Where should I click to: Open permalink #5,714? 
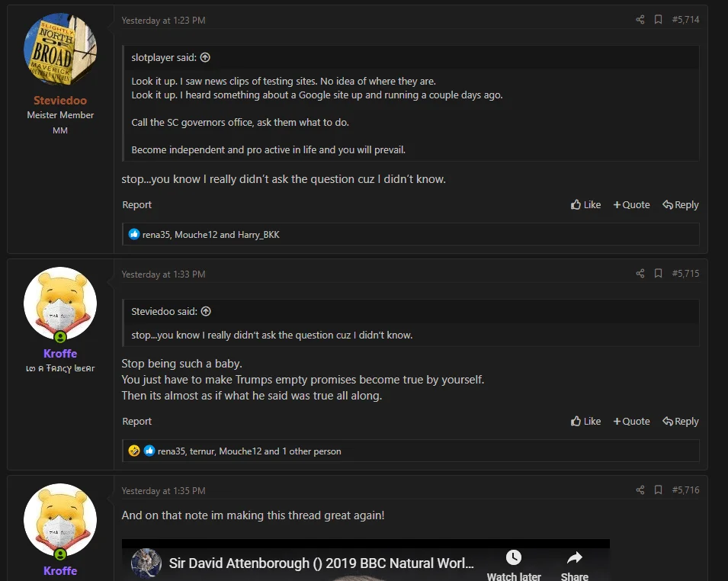tap(685, 20)
